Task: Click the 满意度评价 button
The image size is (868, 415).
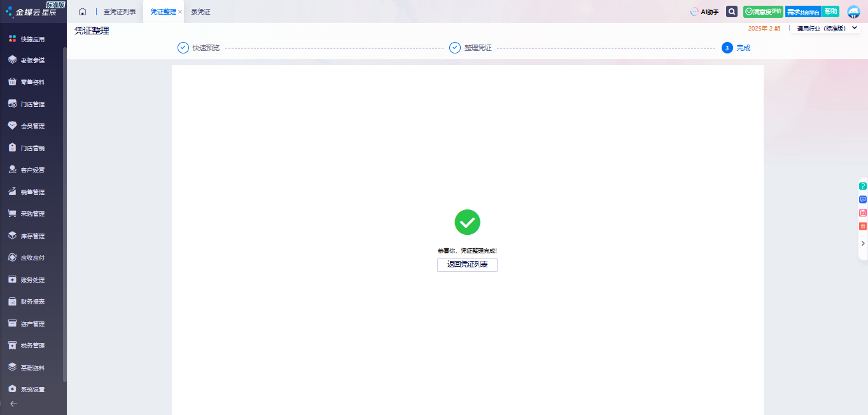Action: [763, 11]
